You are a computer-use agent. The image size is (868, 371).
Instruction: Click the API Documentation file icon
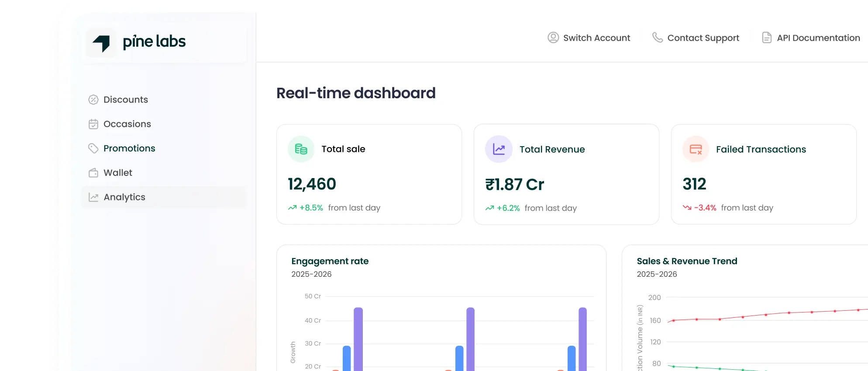[x=767, y=38]
